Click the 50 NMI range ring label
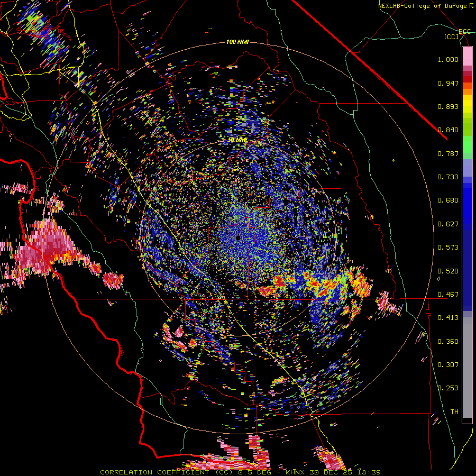Viewport: 476px width, 476px height. pyautogui.click(x=237, y=140)
